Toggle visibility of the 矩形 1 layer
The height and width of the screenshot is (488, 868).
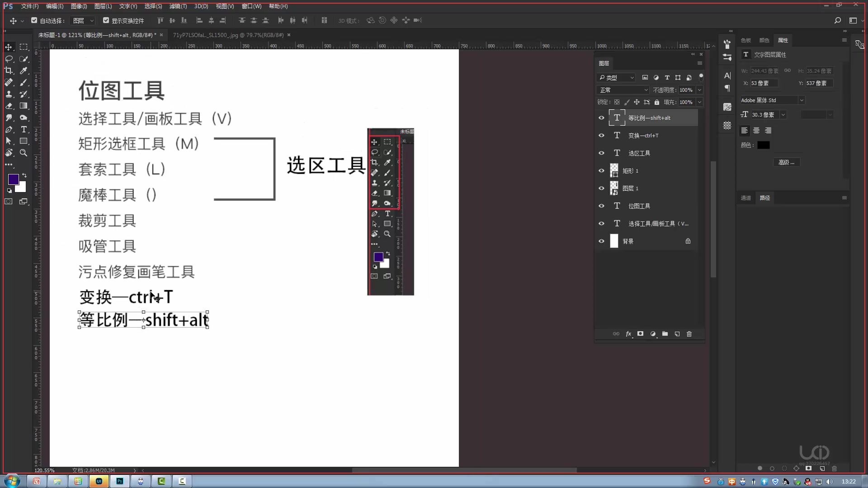[x=602, y=170]
